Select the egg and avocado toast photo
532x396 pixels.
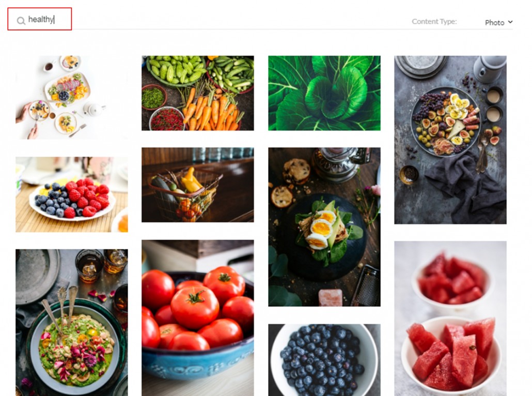pyautogui.click(x=324, y=227)
